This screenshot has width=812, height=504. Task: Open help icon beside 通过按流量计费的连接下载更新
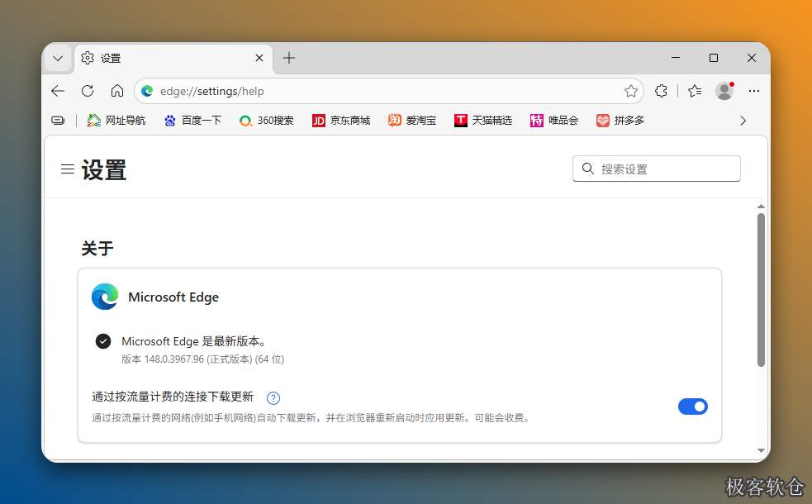point(273,397)
